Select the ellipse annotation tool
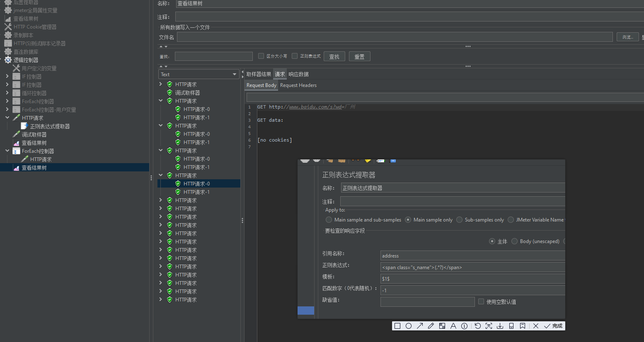This screenshot has width=644, height=342. coord(409,326)
